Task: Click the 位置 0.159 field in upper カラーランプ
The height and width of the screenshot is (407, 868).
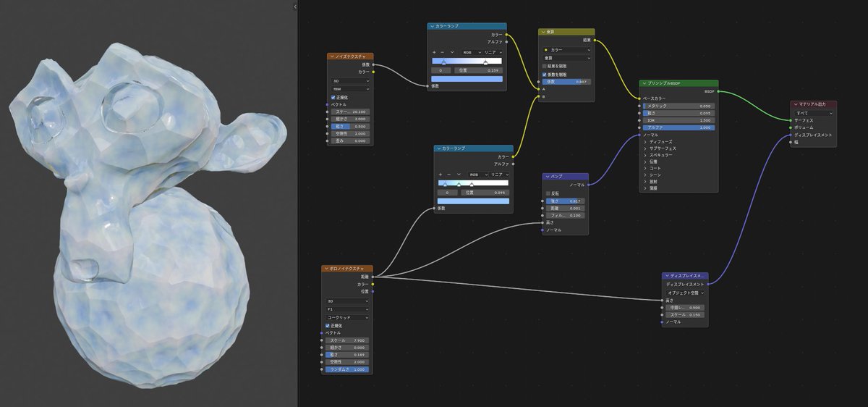Action: [479, 70]
